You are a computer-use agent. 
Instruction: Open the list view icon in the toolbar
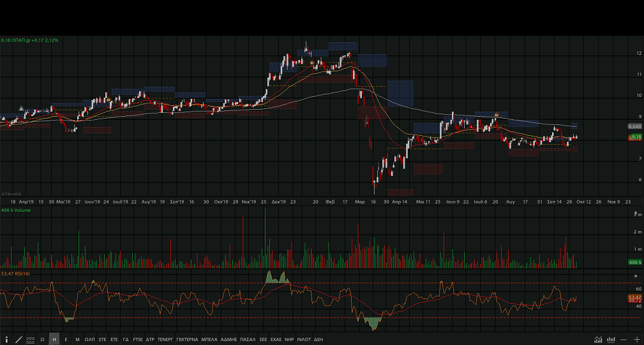coord(30,340)
